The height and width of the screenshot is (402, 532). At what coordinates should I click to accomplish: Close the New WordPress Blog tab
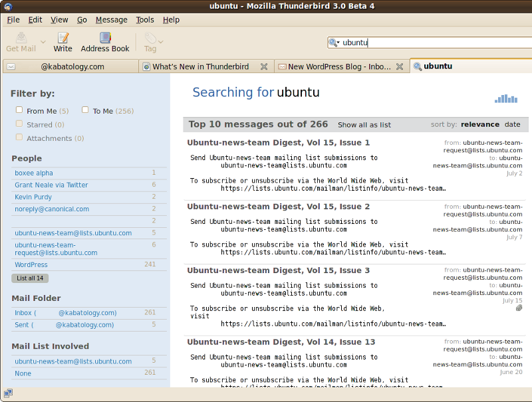tap(400, 66)
